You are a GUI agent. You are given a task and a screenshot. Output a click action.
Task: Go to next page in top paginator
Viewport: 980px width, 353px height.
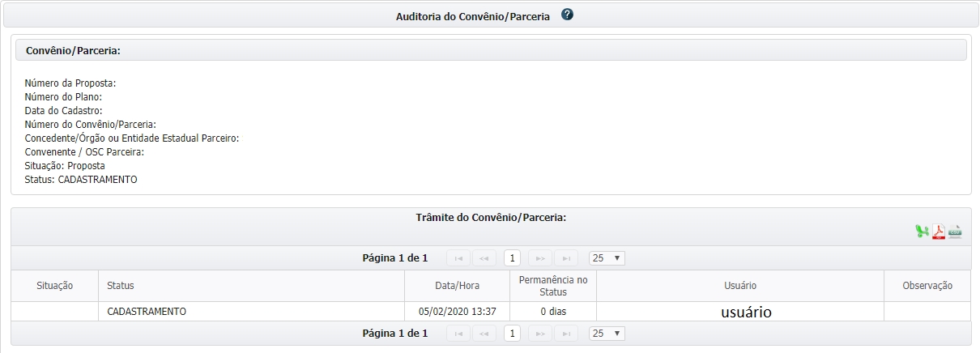tap(539, 258)
